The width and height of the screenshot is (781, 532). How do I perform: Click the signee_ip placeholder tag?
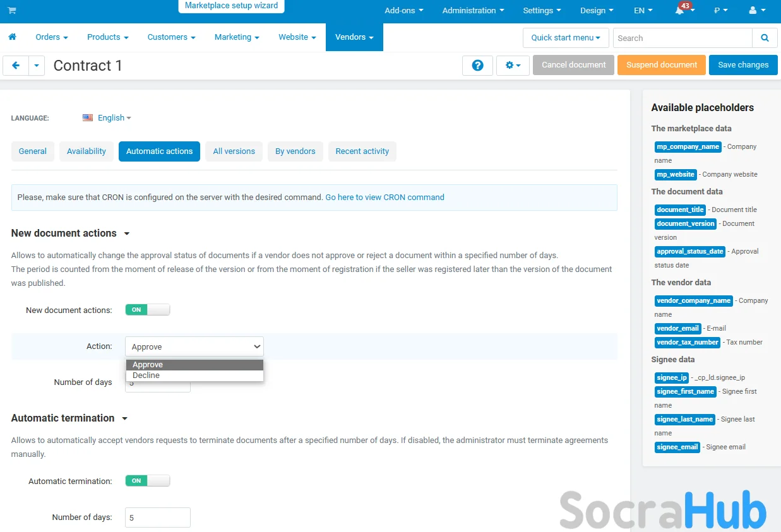click(x=672, y=377)
